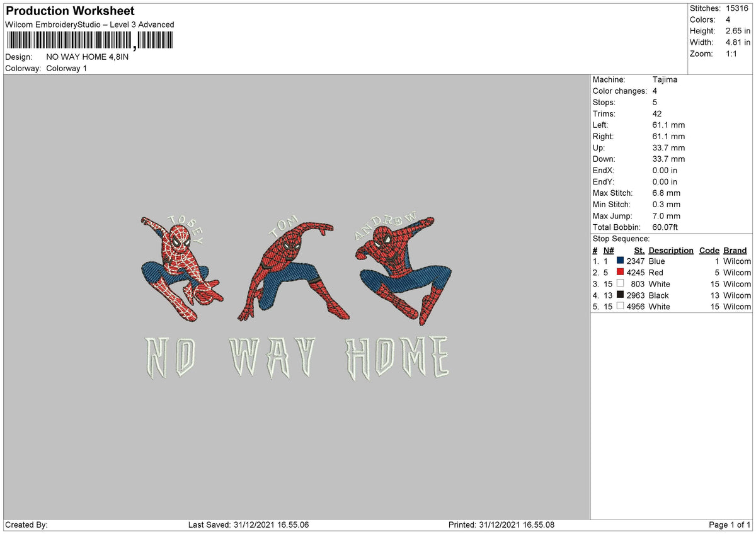Image resolution: width=756 pixels, height=534 pixels.
Task: Click the Created By footer label
Action: [26, 525]
